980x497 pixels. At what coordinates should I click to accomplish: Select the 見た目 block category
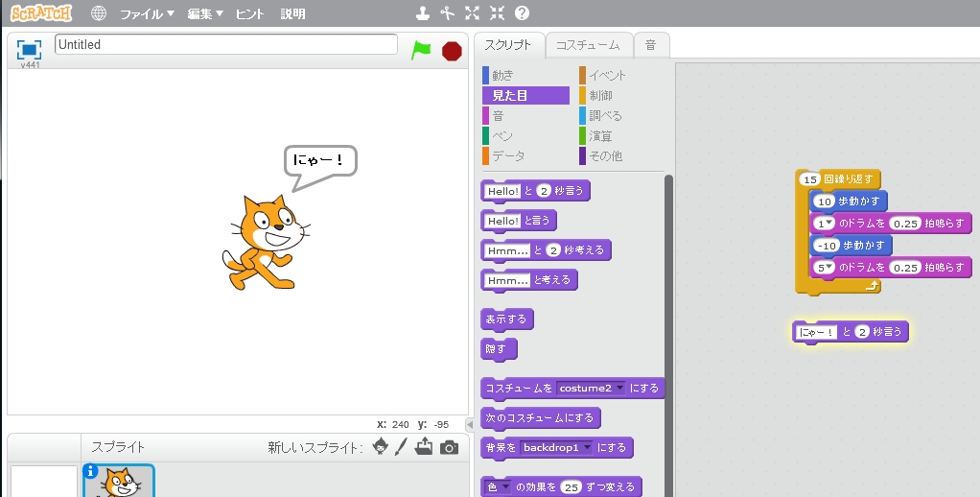click(x=525, y=96)
